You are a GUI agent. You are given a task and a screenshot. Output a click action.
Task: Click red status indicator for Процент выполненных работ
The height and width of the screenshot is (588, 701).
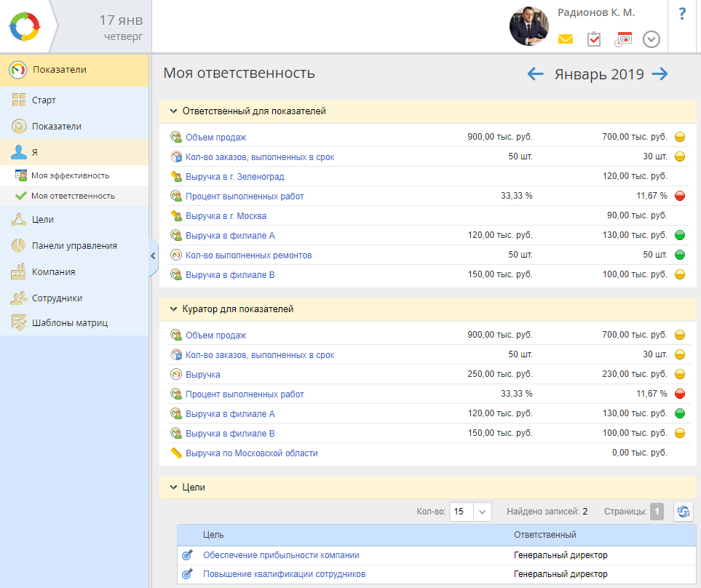pyautogui.click(x=680, y=196)
